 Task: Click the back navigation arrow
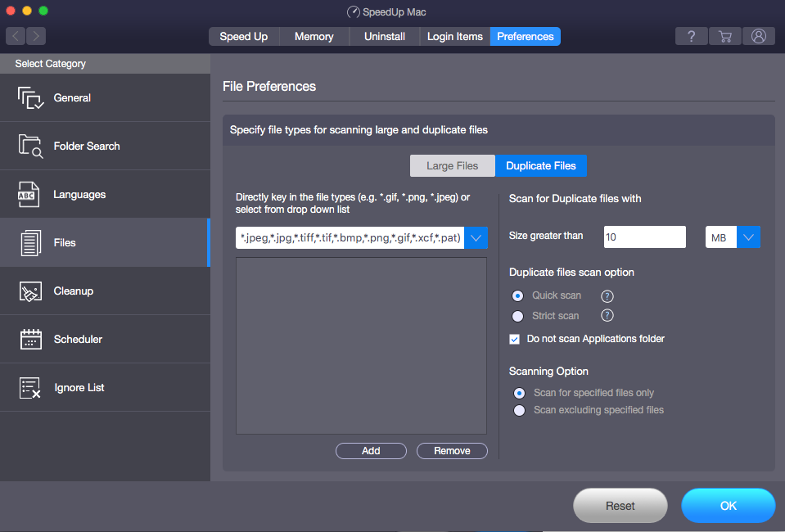click(x=14, y=36)
